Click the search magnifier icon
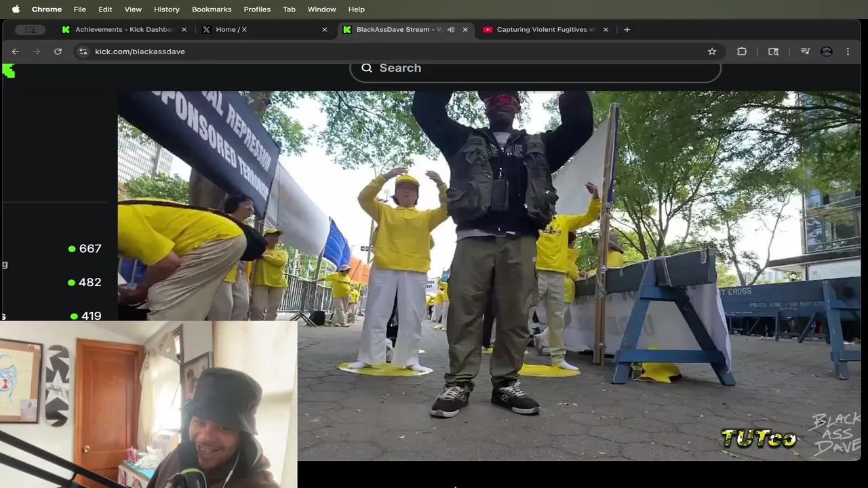This screenshot has height=488, width=868. coord(367,68)
